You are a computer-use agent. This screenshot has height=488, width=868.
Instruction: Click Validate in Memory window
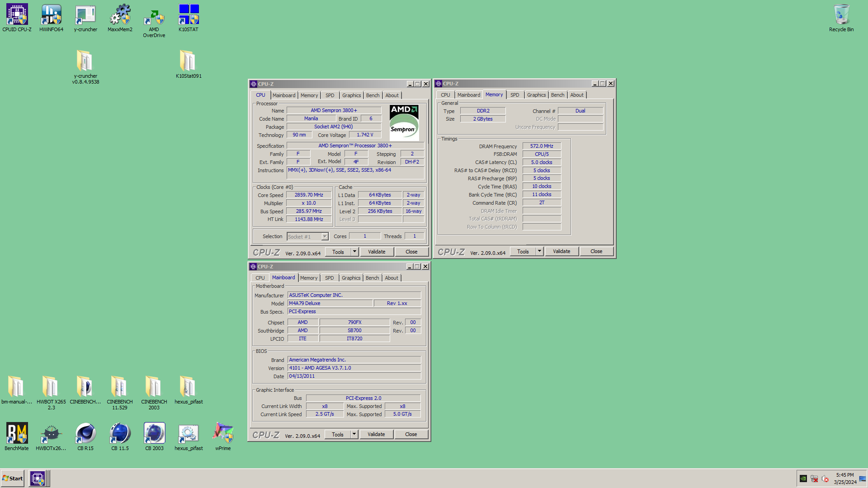click(561, 251)
